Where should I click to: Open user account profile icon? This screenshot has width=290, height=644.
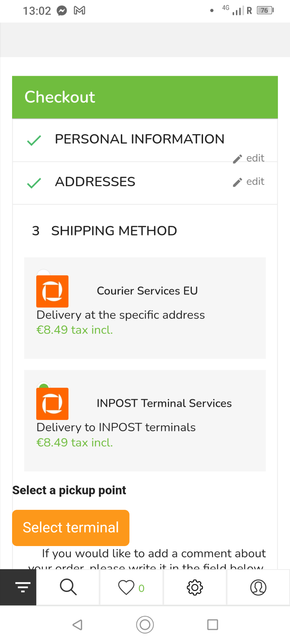(258, 587)
